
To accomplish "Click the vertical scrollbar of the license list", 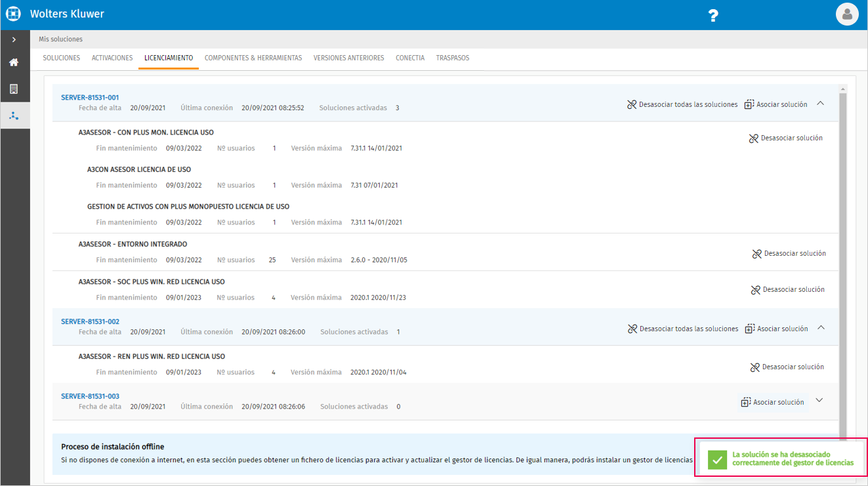I will pos(843,262).
